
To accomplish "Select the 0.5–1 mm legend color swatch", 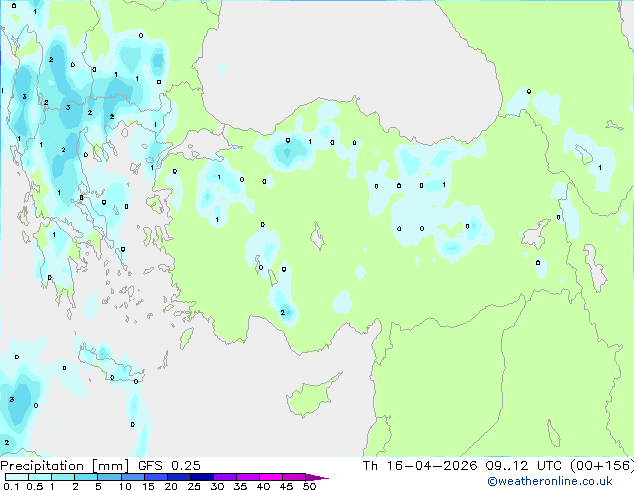I will tap(40, 477).
